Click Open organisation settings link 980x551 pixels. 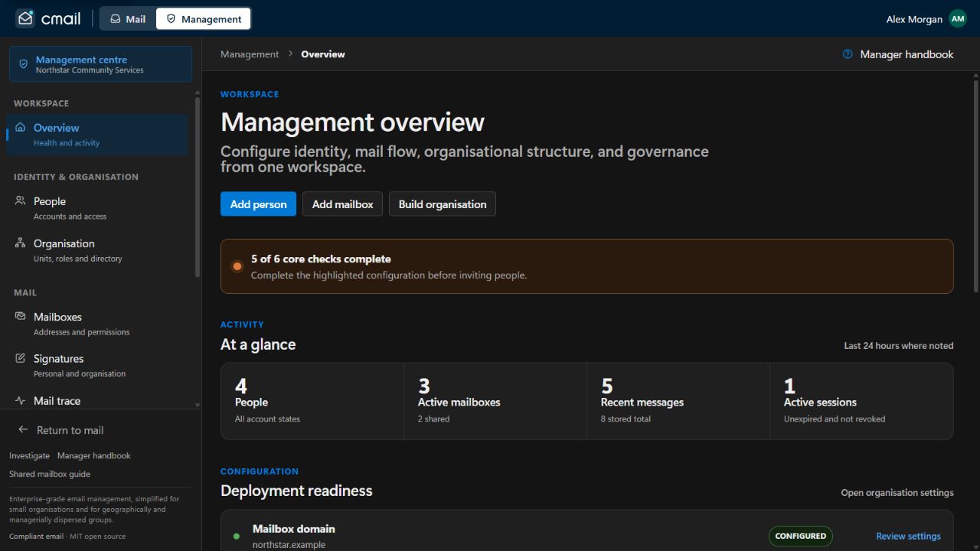tap(897, 492)
